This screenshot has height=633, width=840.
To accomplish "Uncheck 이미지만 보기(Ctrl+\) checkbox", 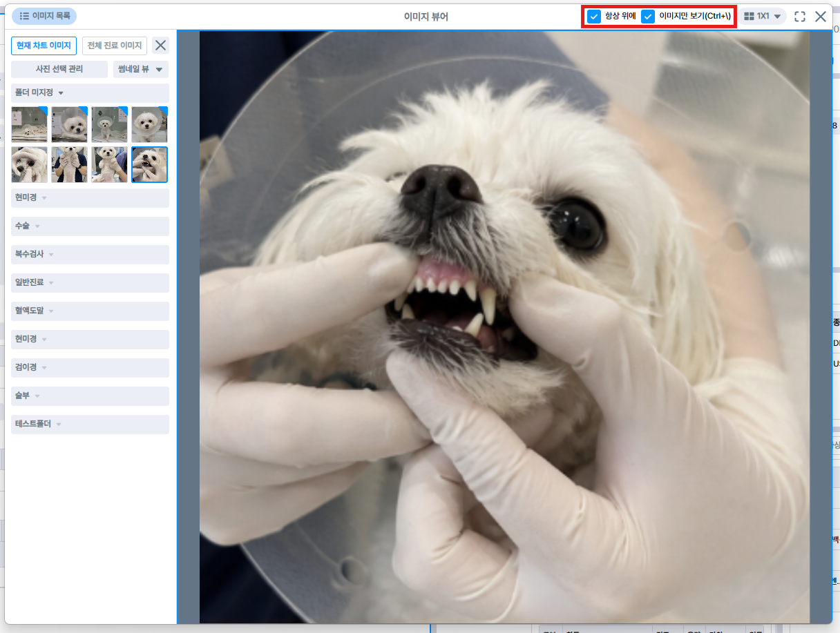I will click(x=648, y=17).
